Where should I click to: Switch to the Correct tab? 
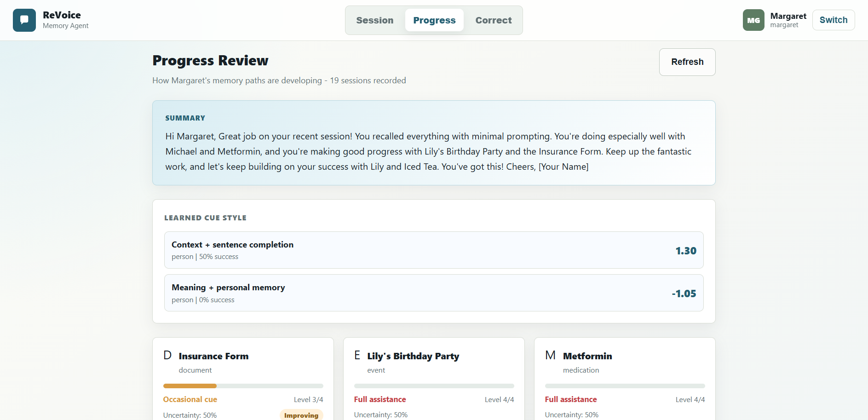tap(494, 20)
